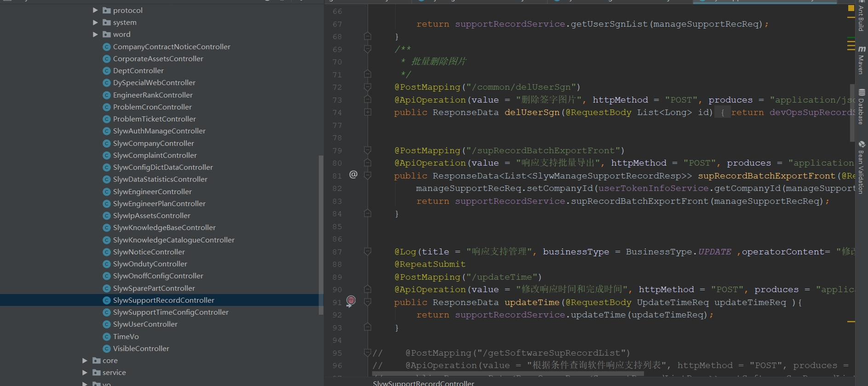Open EngineerRankController class

[x=153, y=95]
